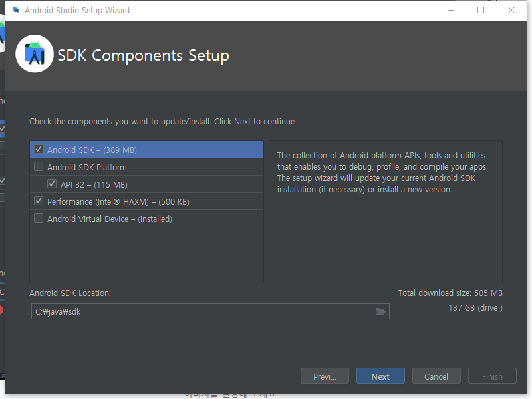Uncheck the Android SDK checkbox

[39, 149]
